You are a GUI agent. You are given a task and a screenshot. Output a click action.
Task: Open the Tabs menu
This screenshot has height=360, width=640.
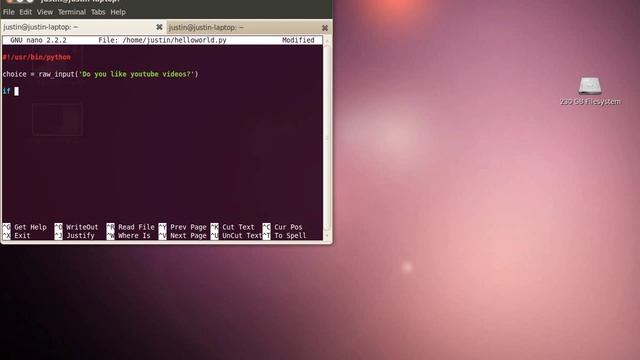point(98,12)
